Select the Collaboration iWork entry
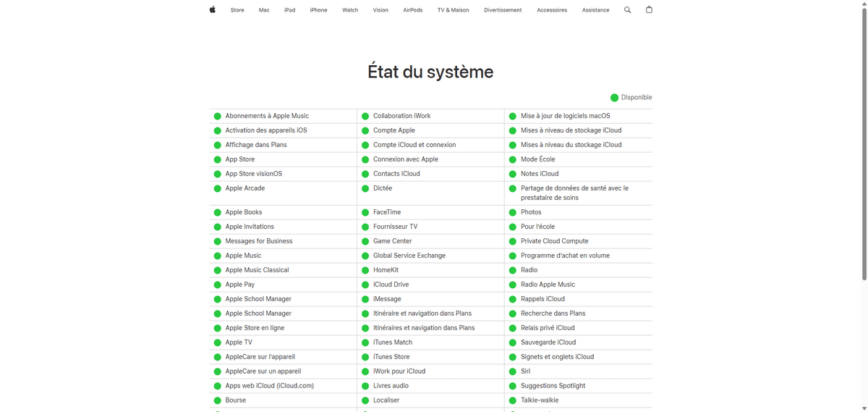 (402, 116)
